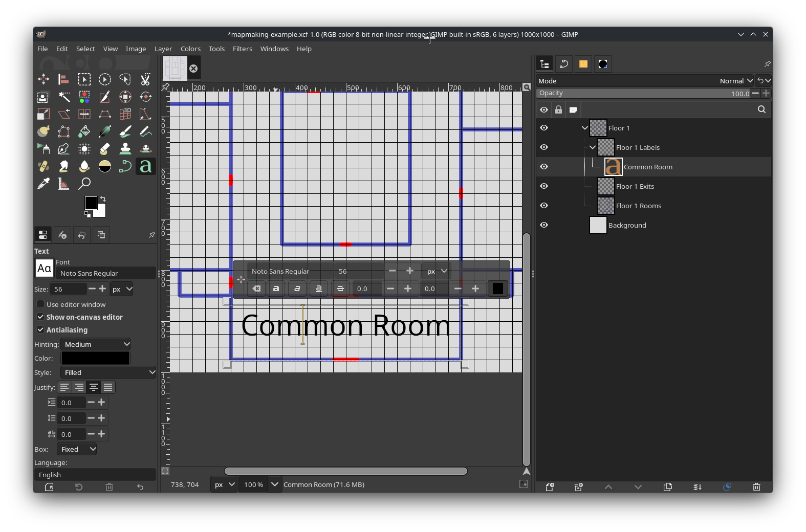Hide the Background layer
Image resolution: width=806 pixels, height=532 pixels.
[544, 225]
